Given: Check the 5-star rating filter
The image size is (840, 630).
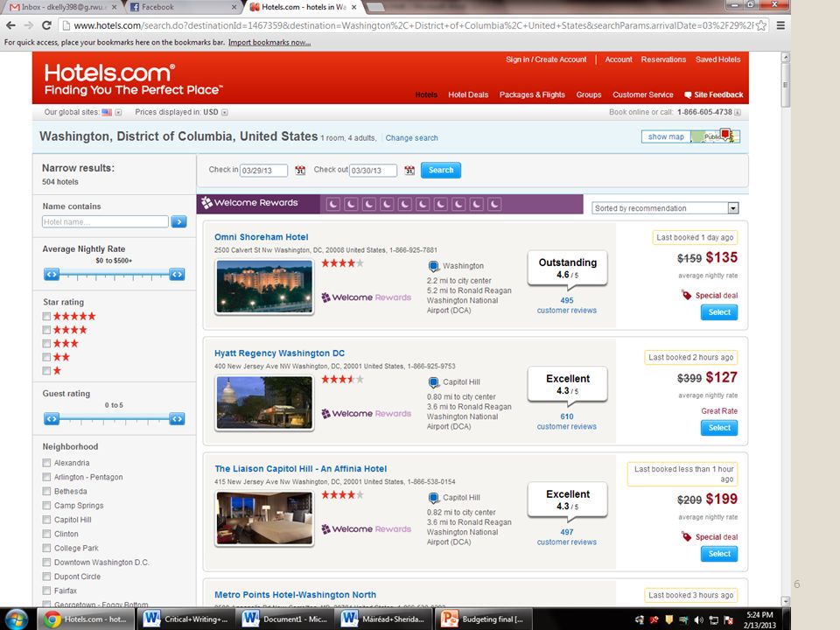Looking at the screenshot, I should pos(46,317).
